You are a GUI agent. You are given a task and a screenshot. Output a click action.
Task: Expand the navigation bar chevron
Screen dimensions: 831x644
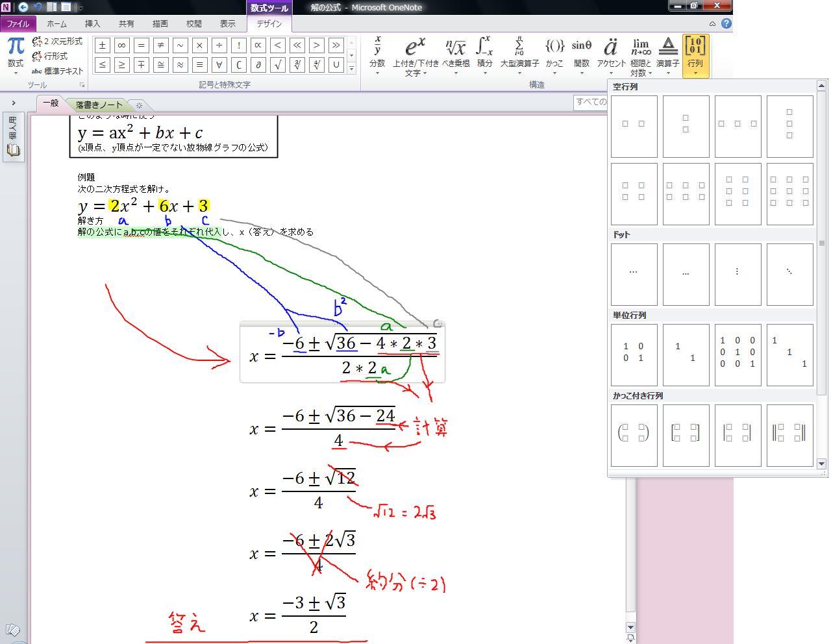[x=14, y=103]
